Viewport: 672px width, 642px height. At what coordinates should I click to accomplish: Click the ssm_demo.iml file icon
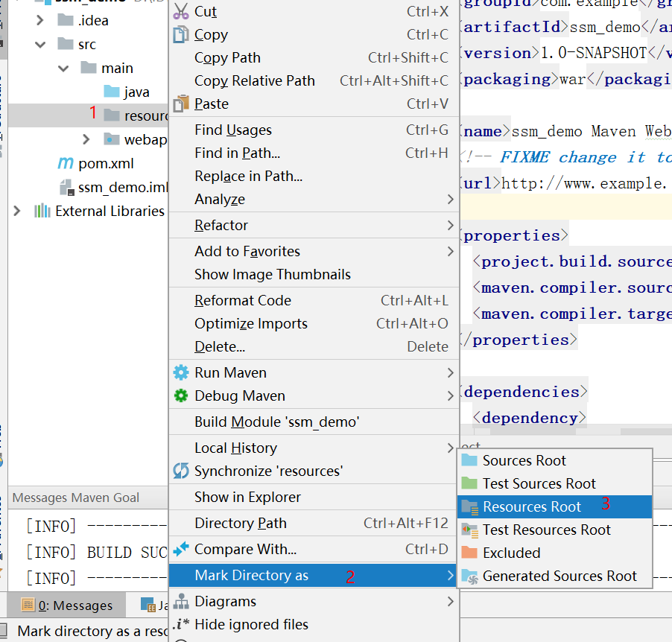[67, 187]
